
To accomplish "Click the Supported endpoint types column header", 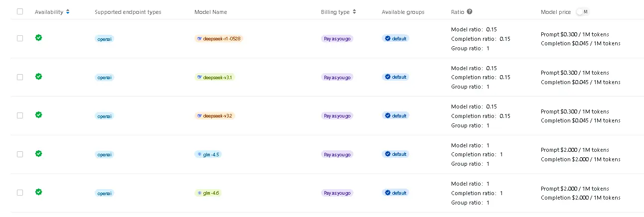I will click(x=128, y=12).
